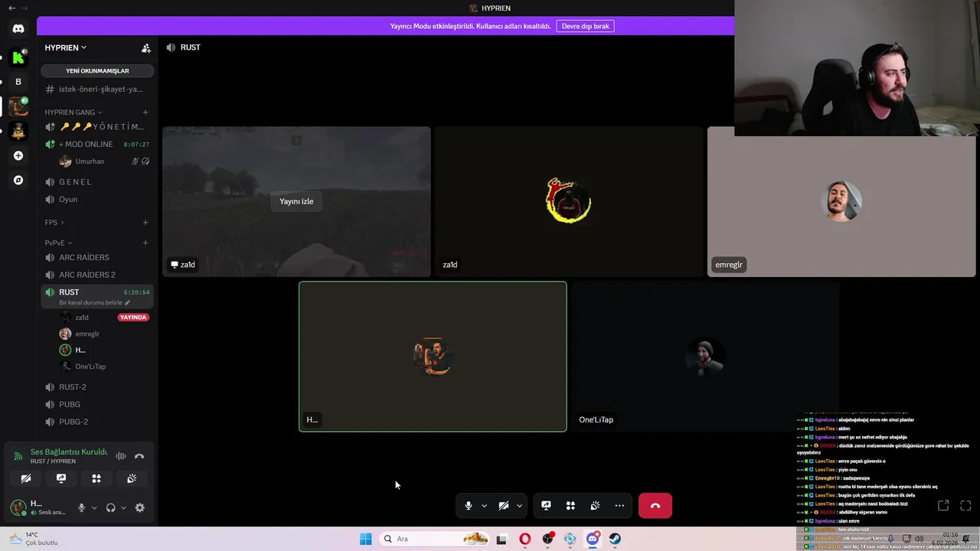
Task: Add channel to PvPvE category
Action: click(145, 243)
